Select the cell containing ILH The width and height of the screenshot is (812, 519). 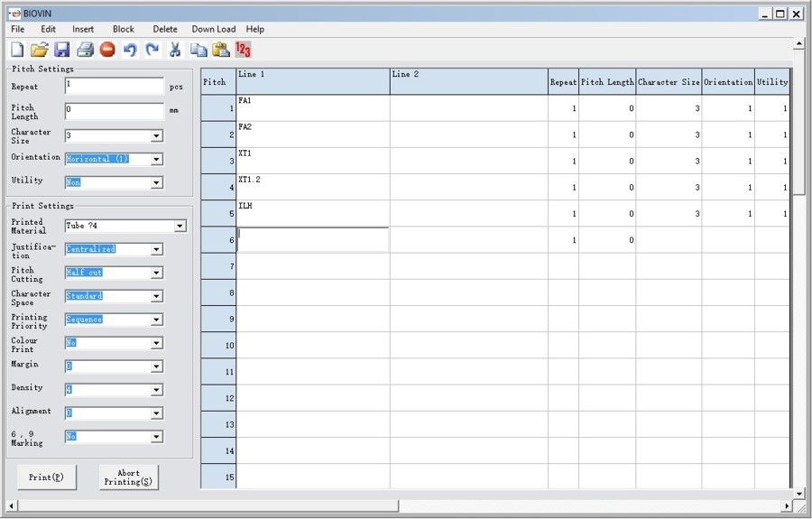313,213
